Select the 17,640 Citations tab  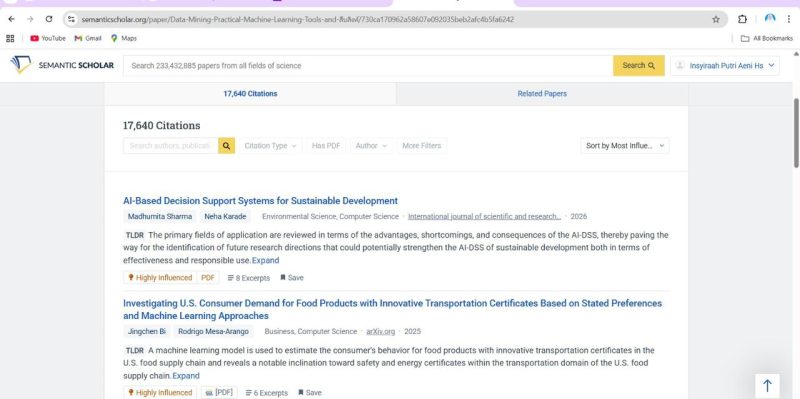coord(250,94)
